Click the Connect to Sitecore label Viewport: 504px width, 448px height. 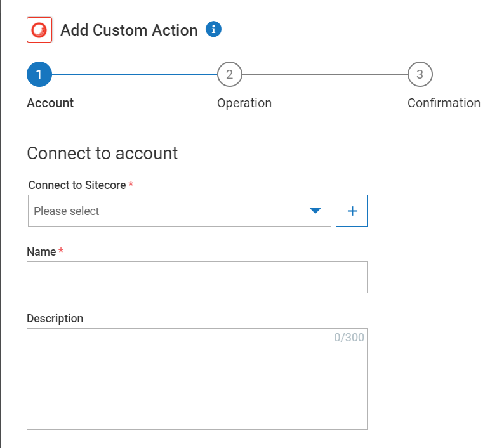point(77,185)
